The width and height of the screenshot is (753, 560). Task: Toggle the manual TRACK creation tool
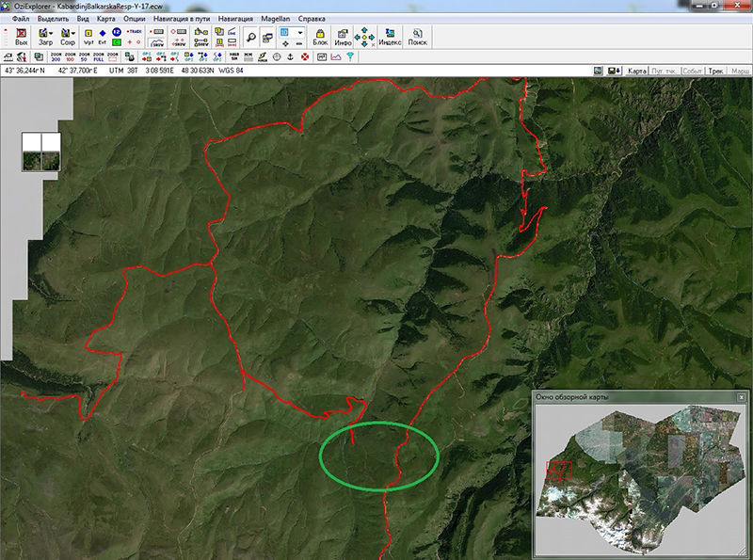(x=134, y=31)
